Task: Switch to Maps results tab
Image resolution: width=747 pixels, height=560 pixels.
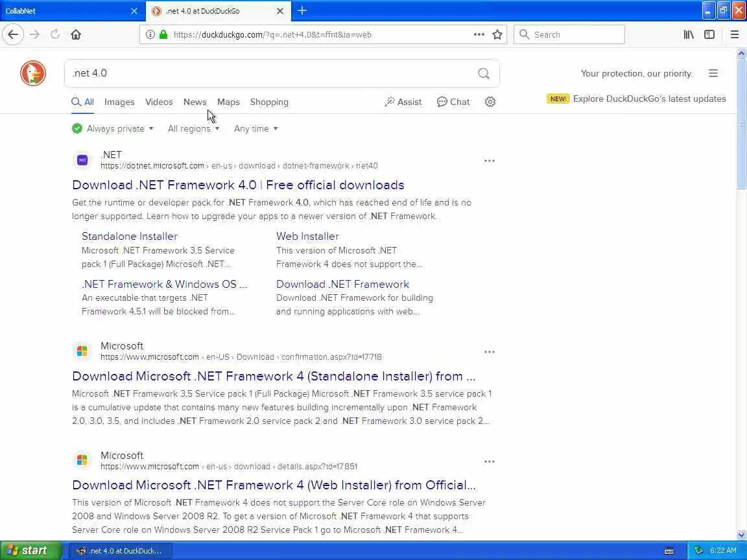Action: 228,102
